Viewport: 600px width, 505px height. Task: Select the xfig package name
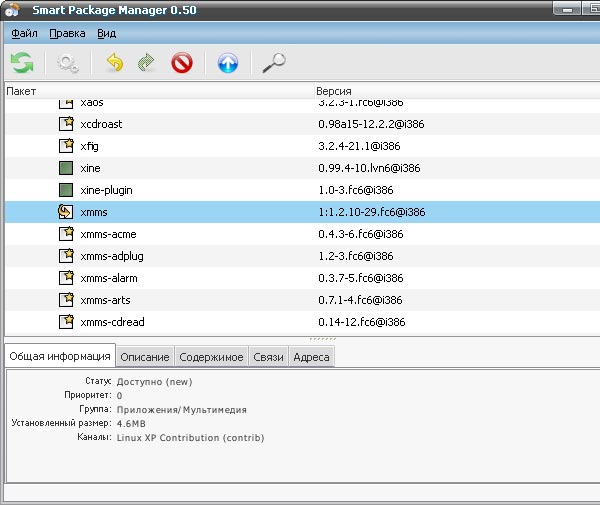coord(90,146)
